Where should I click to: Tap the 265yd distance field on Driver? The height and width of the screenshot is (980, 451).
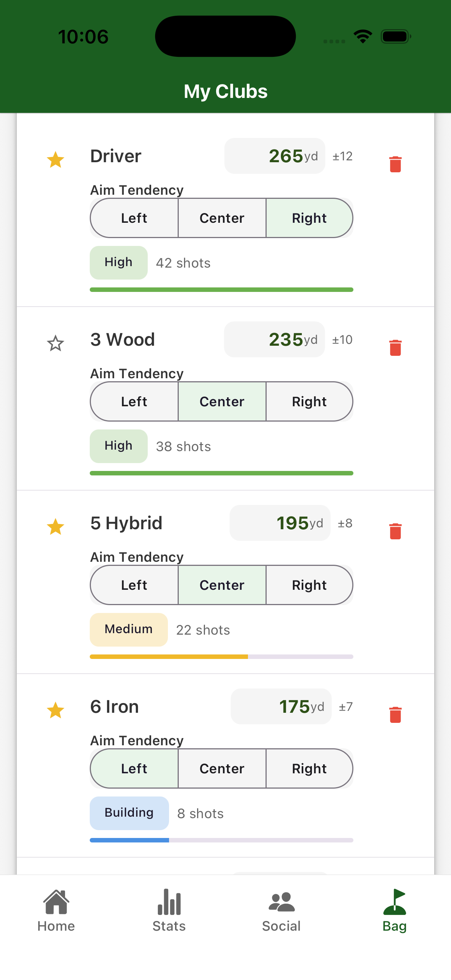[x=274, y=155]
